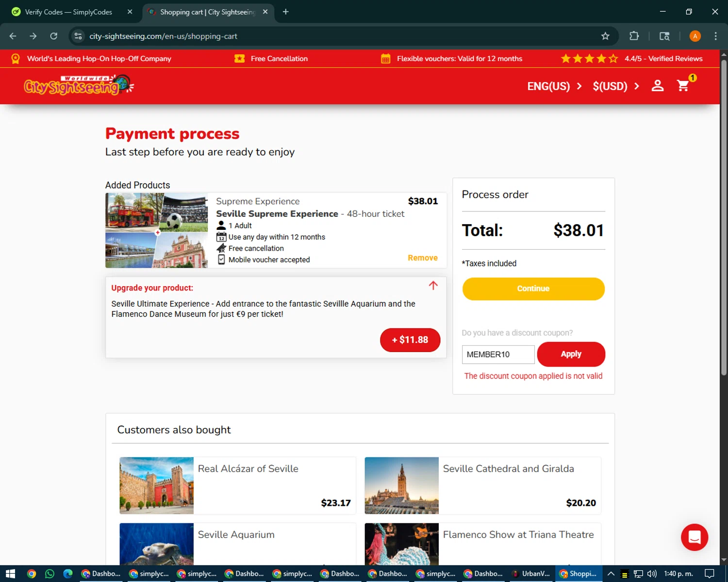Screen dimensions: 728x582
Task: Click the City Sightseeing logo
Action: 79,85
